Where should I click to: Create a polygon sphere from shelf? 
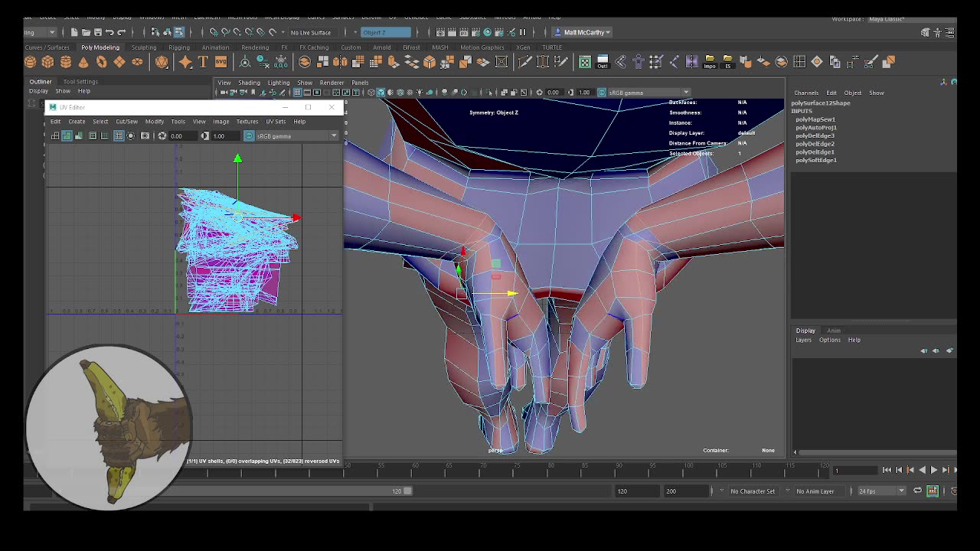click(30, 62)
